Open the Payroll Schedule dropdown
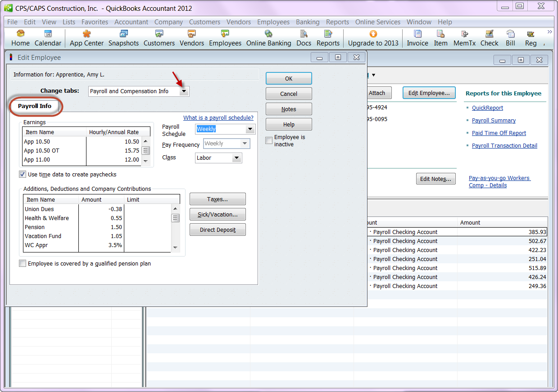The width and height of the screenshot is (558, 392). point(250,129)
